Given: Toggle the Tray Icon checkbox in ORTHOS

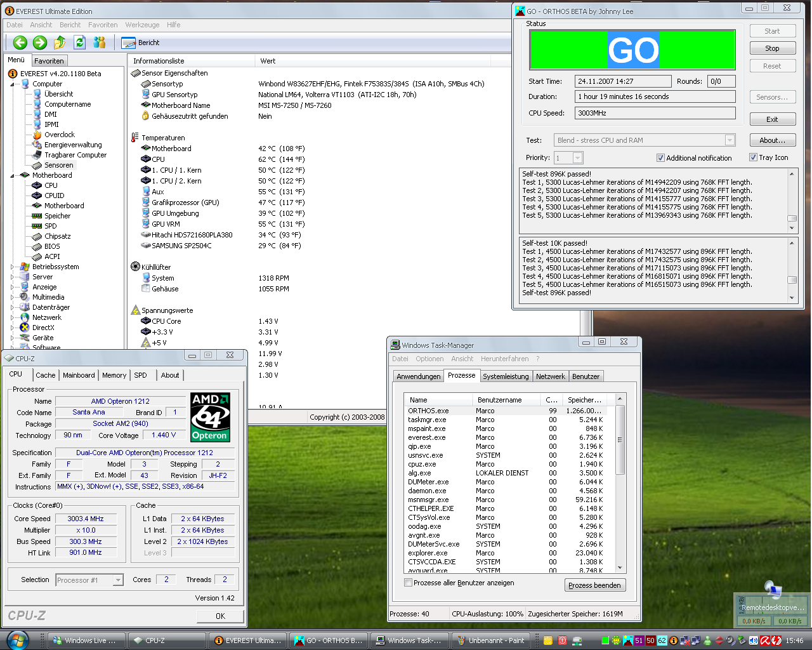Looking at the screenshot, I should pyautogui.click(x=753, y=157).
